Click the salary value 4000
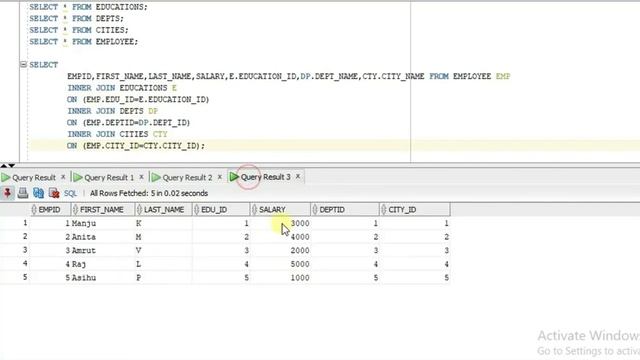Screen dimensions: 640x360 click(x=300, y=237)
